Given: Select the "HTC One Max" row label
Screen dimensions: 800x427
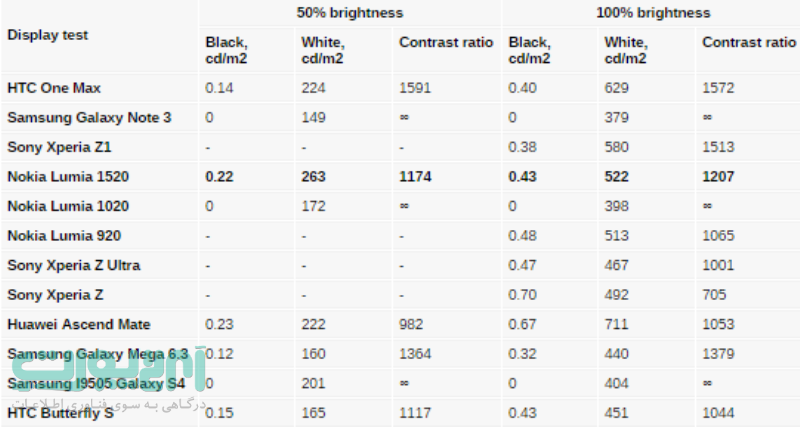Looking at the screenshot, I should (x=54, y=88).
